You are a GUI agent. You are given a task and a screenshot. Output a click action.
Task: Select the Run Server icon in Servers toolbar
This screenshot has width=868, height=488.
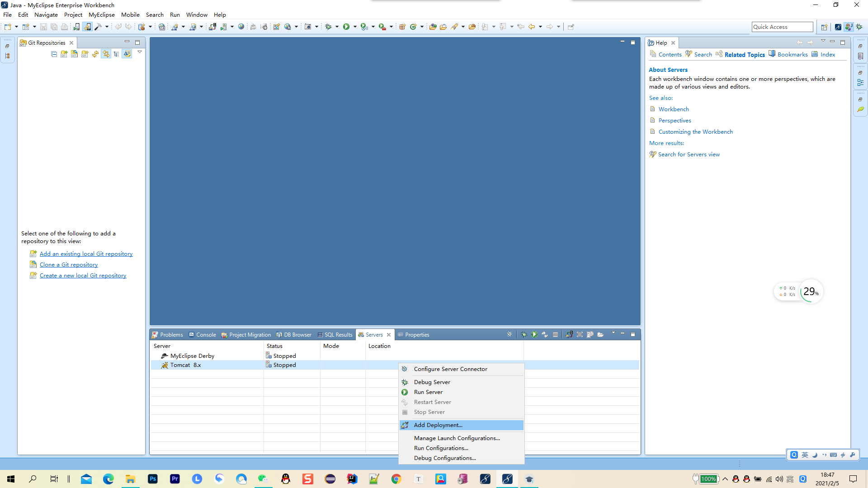534,334
